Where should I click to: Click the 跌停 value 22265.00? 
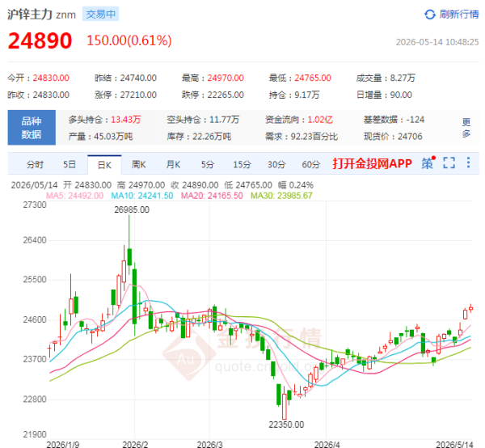(x=226, y=95)
